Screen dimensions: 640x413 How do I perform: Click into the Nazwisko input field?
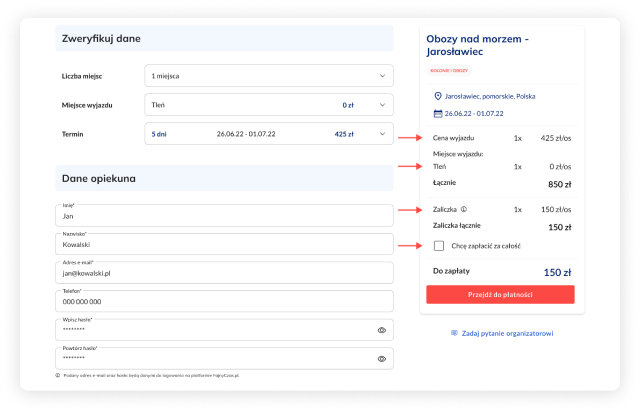[x=225, y=244]
